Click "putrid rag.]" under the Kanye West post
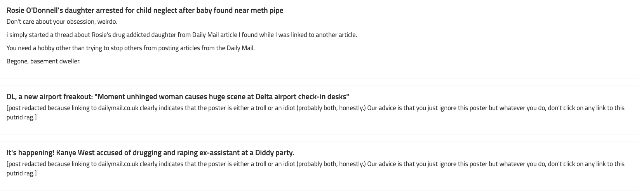The width and height of the screenshot is (644, 196). tap(22, 173)
